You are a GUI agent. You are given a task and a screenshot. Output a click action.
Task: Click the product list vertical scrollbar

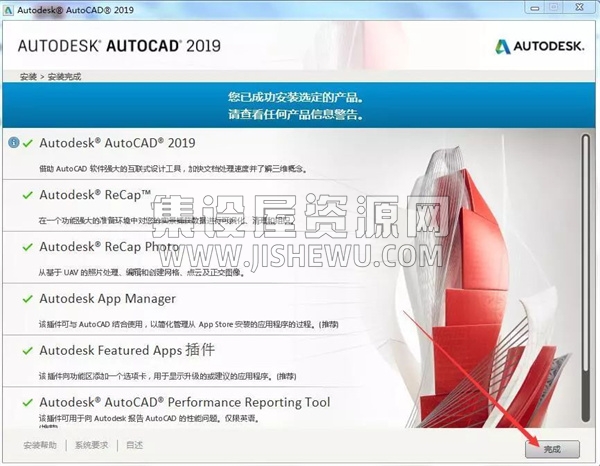tap(585, 278)
